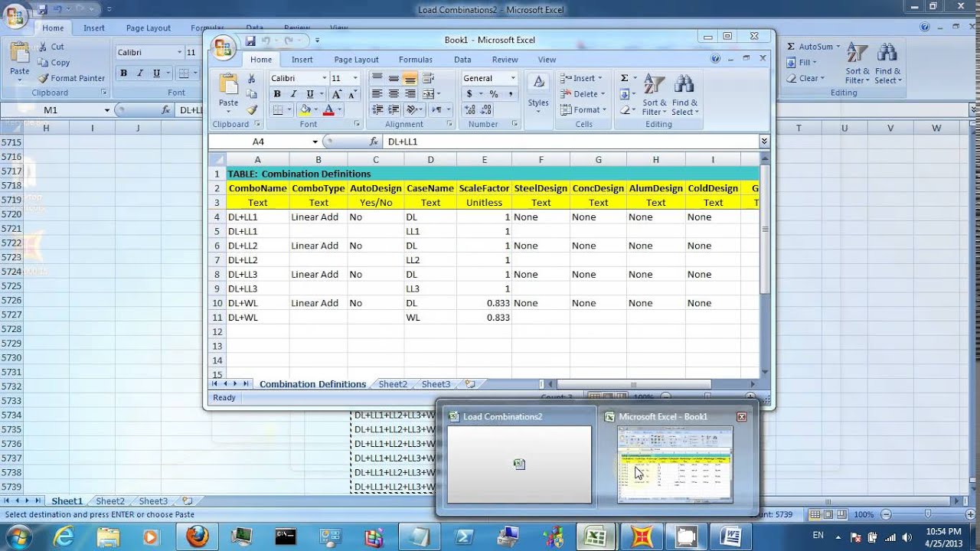The height and width of the screenshot is (551, 980).
Task: Open Sort & Filter menu in Book1
Action: tap(655, 95)
